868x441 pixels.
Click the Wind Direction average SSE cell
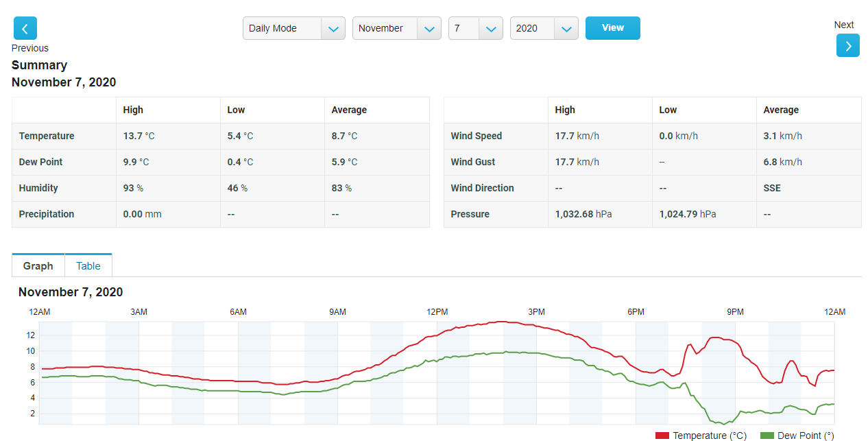(x=772, y=188)
